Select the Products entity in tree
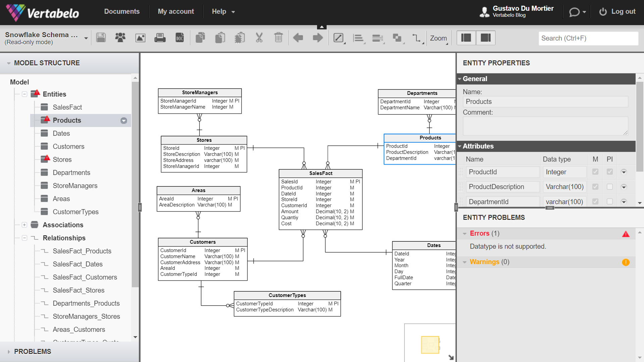 (67, 120)
